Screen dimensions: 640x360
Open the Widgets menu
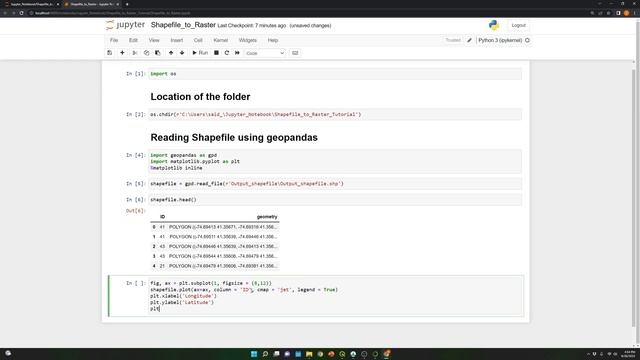(247, 40)
